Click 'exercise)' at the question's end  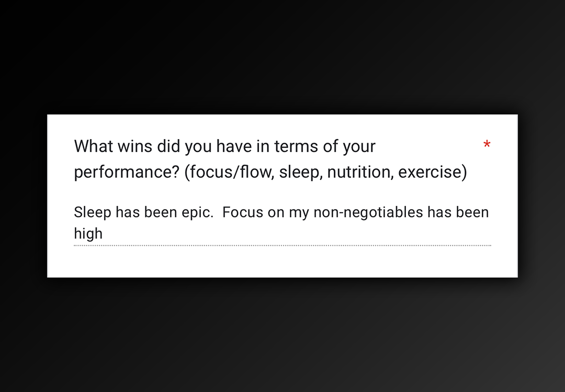(432, 172)
